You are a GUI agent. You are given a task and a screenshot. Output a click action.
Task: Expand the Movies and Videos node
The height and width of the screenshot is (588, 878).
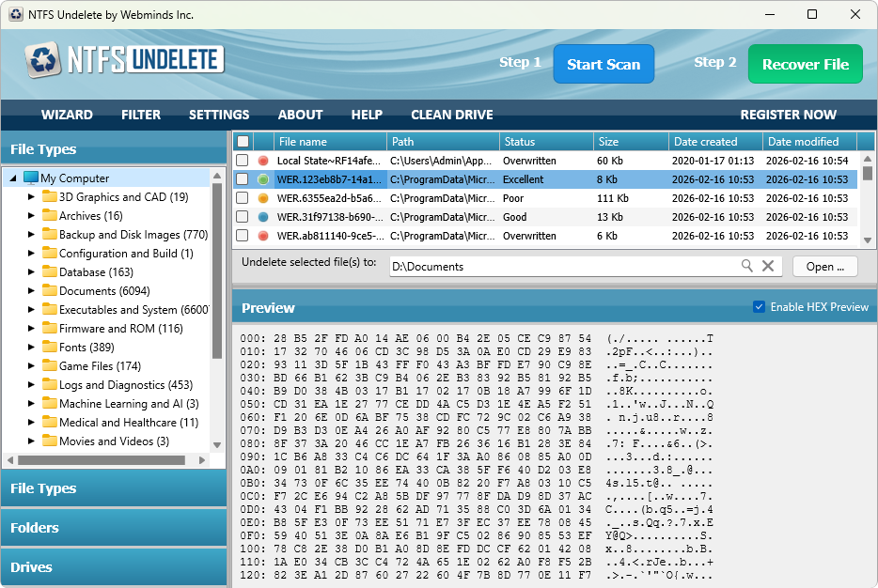[31, 441]
